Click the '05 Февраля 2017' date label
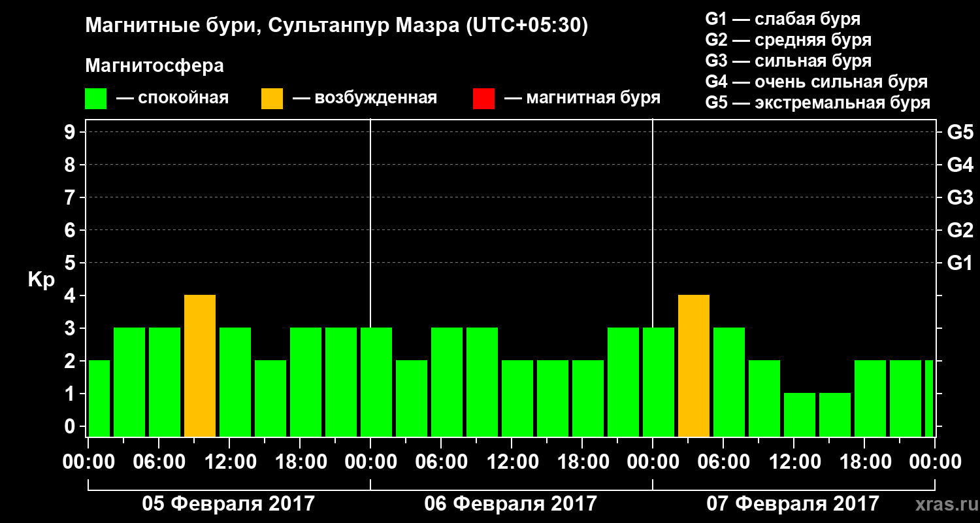The image size is (980, 523). 229,504
